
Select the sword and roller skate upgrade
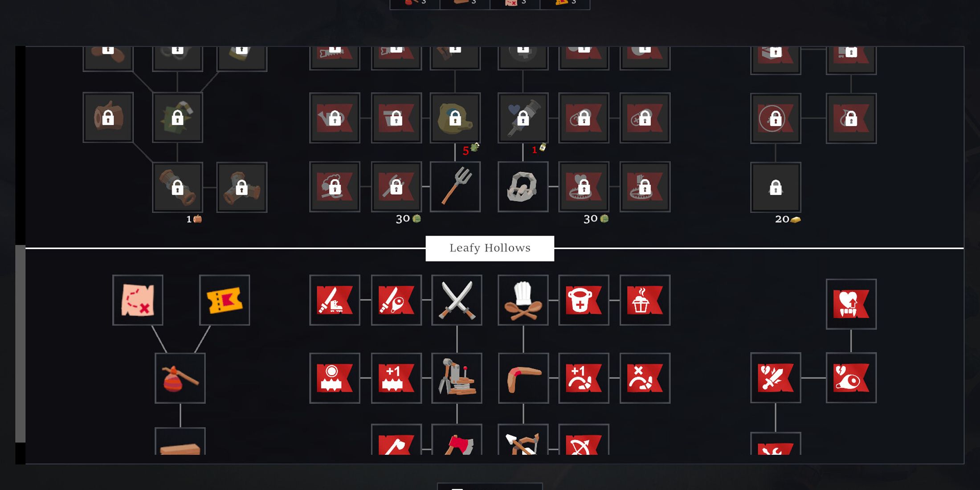point(335,300)
